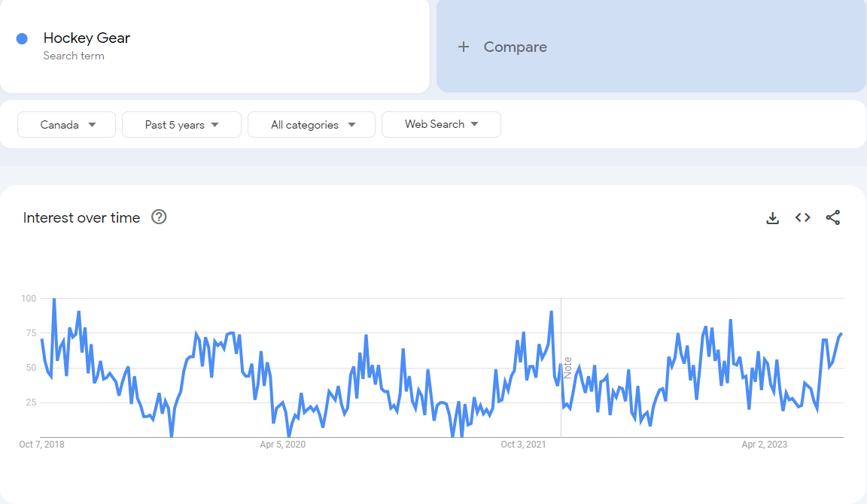Click the 100 peak point in late 2018
The height and width of the screenshot is (504, 867).
(54, 299)
